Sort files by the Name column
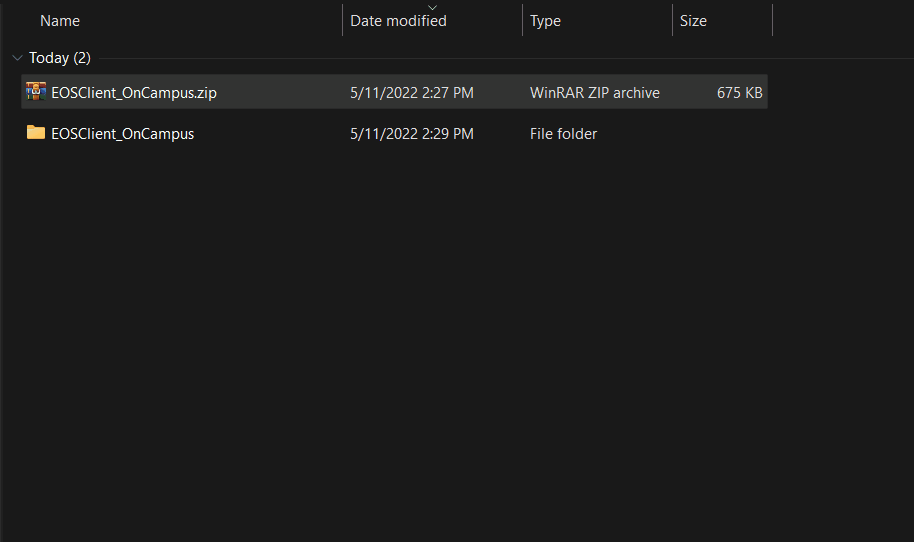 tap(60, 21)
